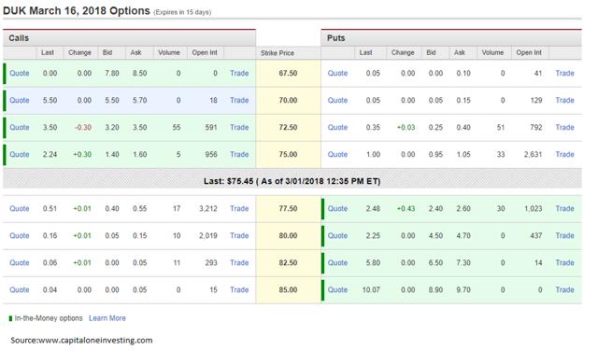Open Quote for the 67.50 strike put
Screen dimensions: 598x364
(337, 73)
